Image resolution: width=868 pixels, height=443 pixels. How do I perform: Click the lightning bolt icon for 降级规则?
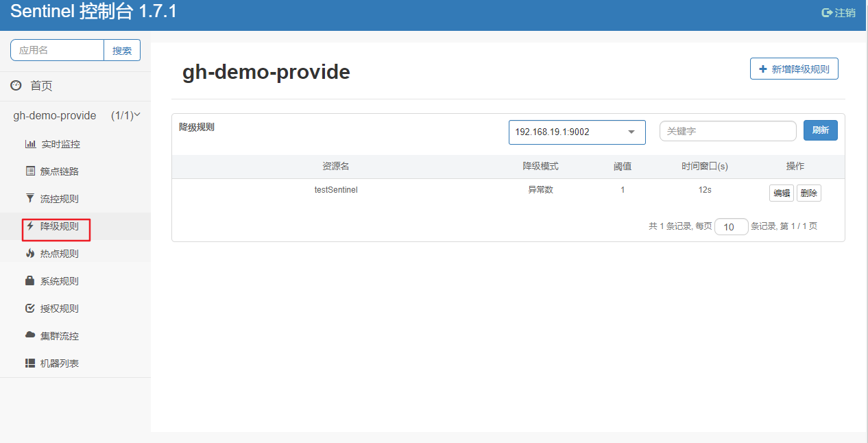[30, 226]
